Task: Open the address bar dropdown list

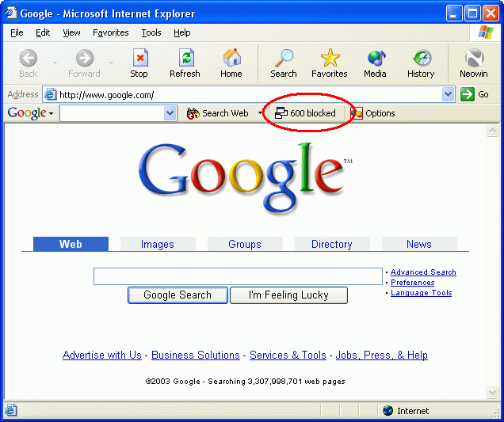Action: point(448,94)
